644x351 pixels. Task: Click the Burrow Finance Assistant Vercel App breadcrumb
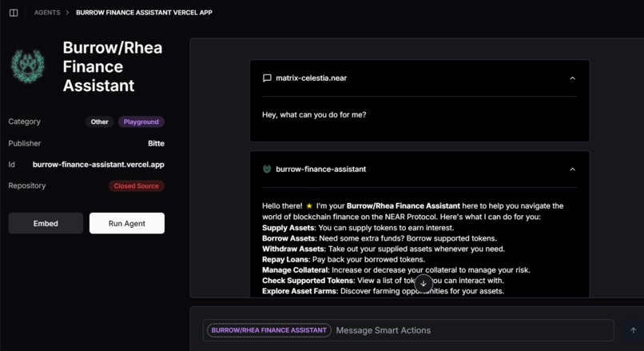[x=144, y=13]
